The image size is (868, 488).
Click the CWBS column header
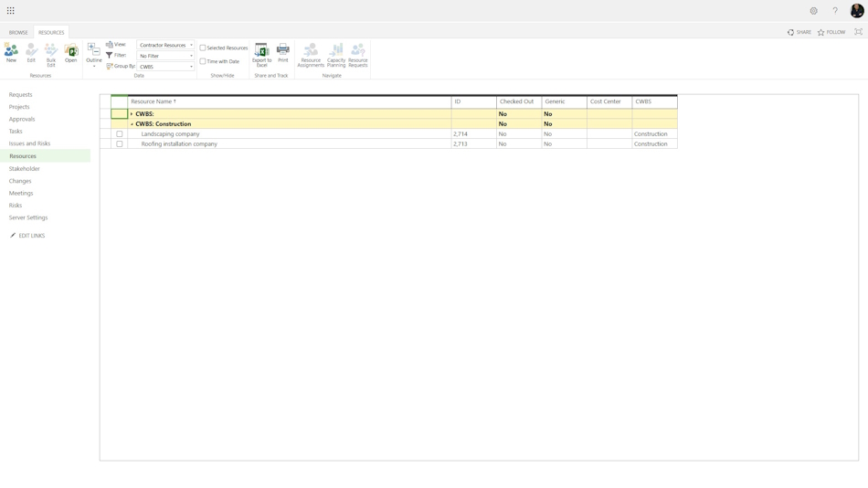pos(655,102)
